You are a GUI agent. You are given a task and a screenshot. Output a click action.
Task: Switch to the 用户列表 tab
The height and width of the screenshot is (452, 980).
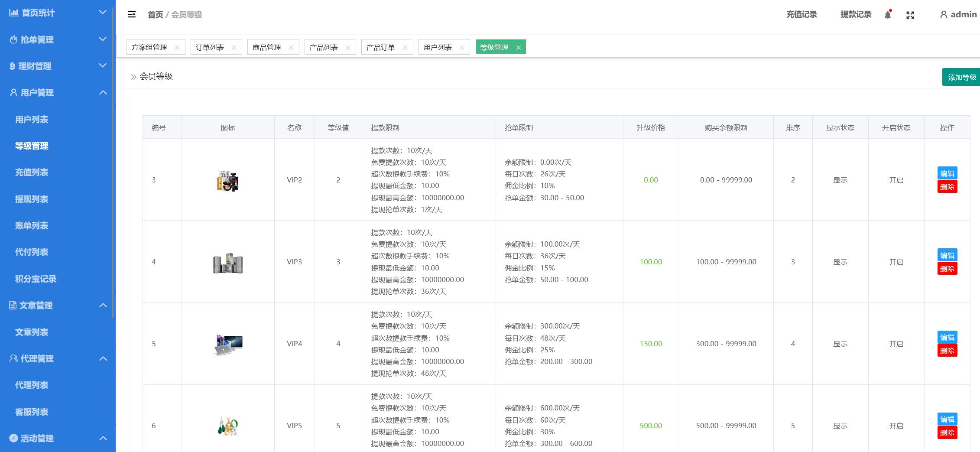[x=438, y=47]
